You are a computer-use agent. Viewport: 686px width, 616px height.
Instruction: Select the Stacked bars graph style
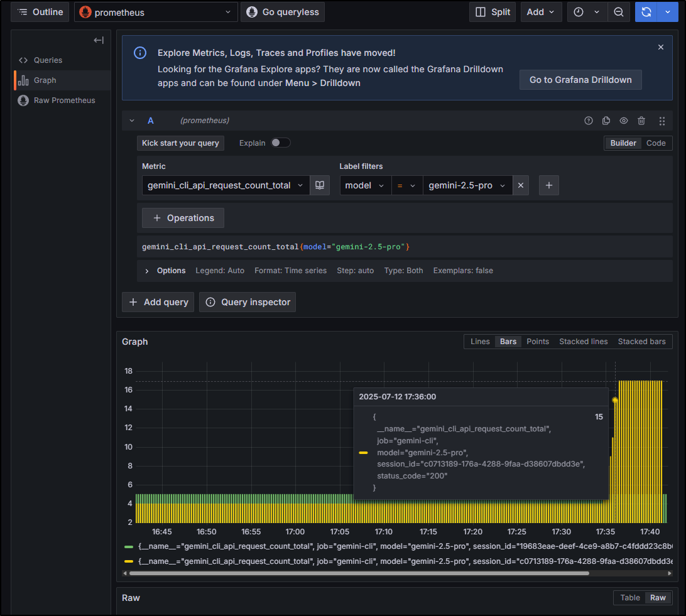tap(641, 342)
